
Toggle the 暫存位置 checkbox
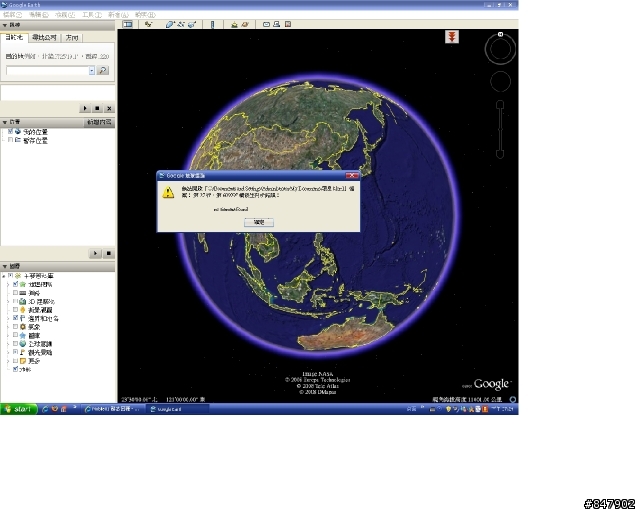11,140
